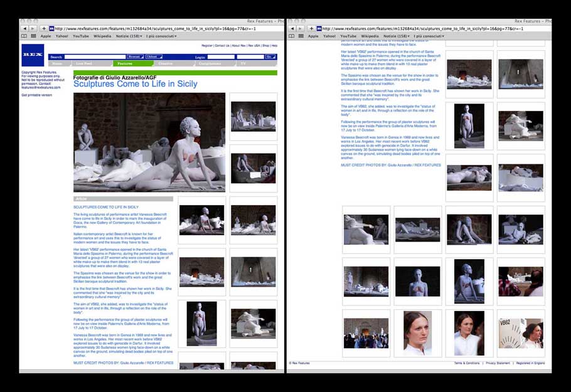Screen dimensions: 571x392
Task: Open right window woman face close-up thumbnail
Action: 418,333
